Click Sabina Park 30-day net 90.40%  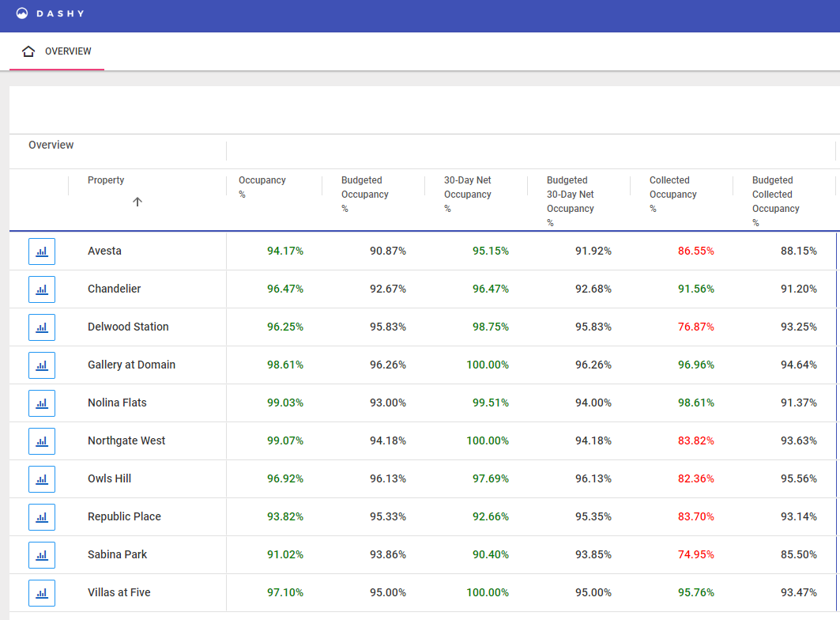click(x=490, y=554)
